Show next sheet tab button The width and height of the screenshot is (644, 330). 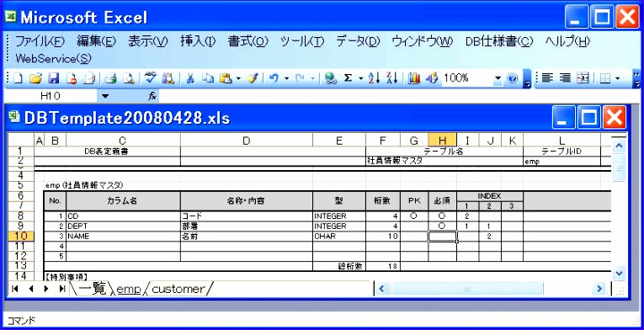(x=46, y=289)
